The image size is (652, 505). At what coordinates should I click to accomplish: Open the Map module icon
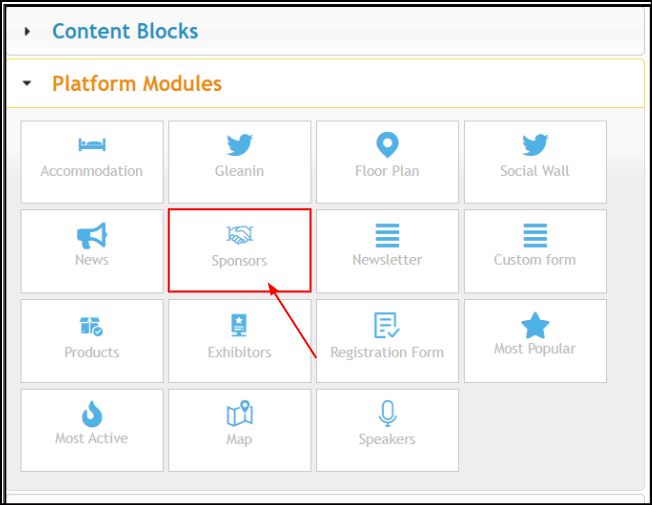point(240,413)
